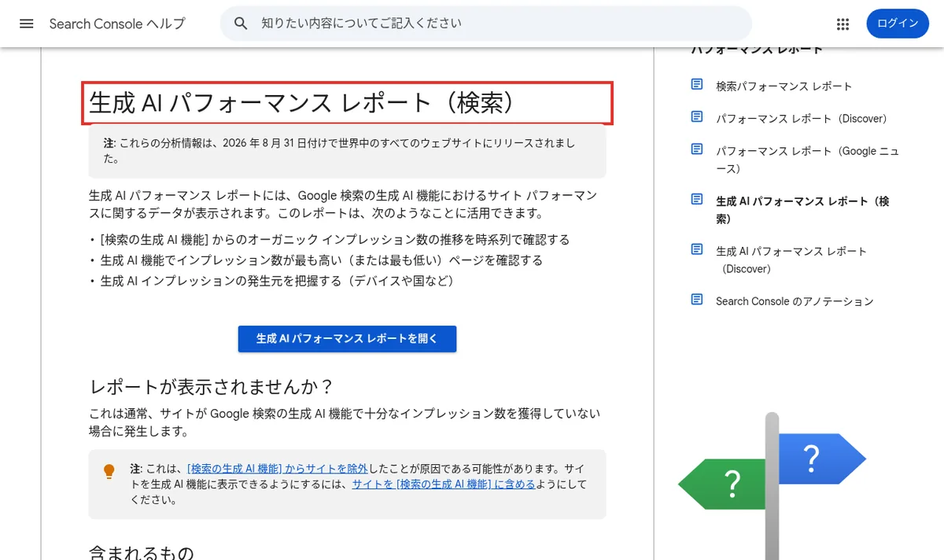The width and height of the screenshot is (944, 560).
Task: Click the ログイン button
Action: tap(898, 24)
